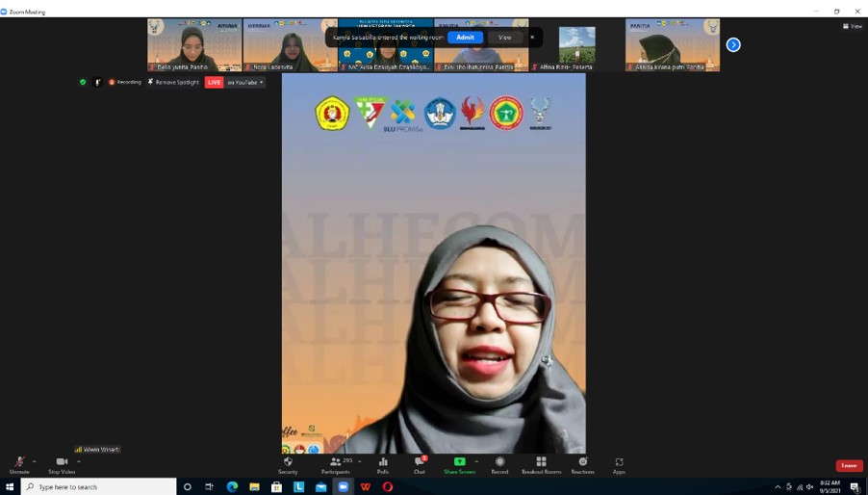Select Nora Ladesvita video thumbnail

pyautogui.click(x=291, y=45)
